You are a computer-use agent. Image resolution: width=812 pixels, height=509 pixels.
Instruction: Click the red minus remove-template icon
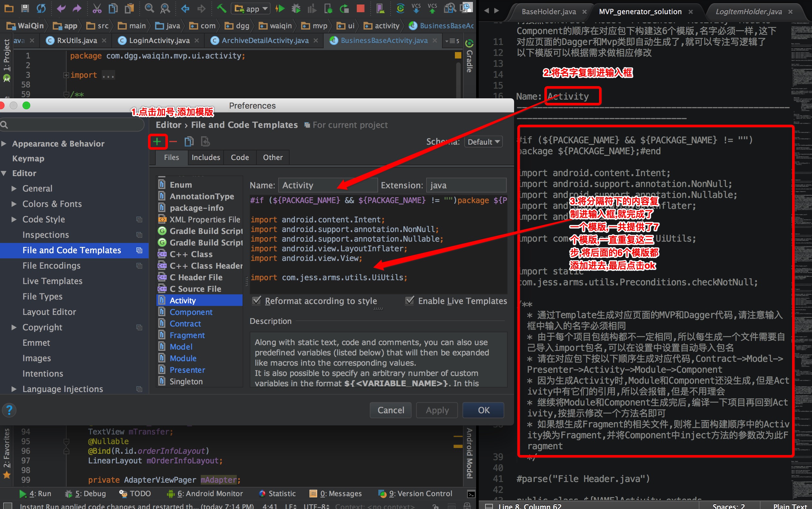click(173, 142)
